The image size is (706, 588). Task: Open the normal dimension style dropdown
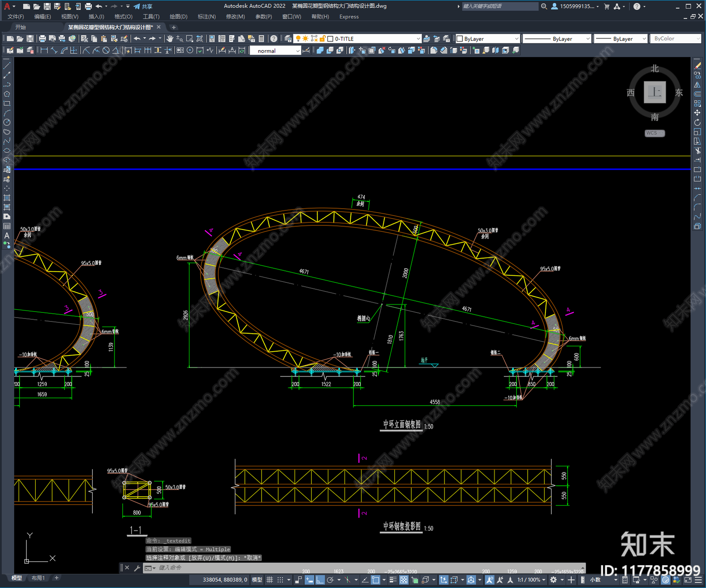(275, 51)
